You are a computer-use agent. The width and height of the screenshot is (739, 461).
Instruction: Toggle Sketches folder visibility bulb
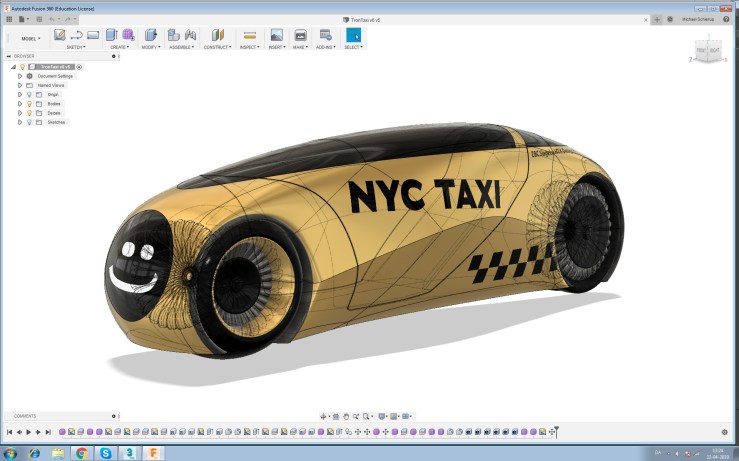[x=29, y=122]
